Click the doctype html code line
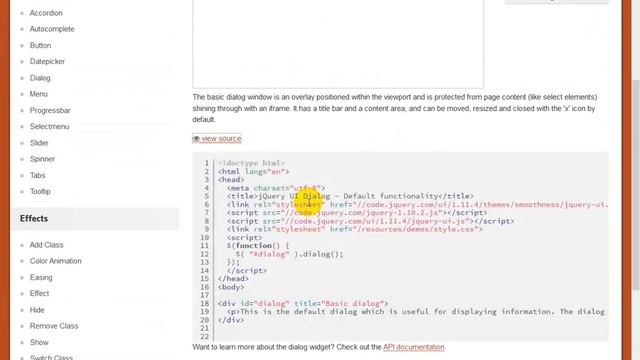The height and width of the screenshot is (360, 640). [251, 163]
